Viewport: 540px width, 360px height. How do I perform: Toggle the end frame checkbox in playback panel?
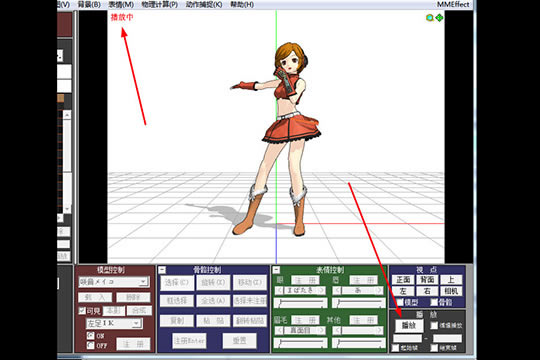click(x=434, y=348)
